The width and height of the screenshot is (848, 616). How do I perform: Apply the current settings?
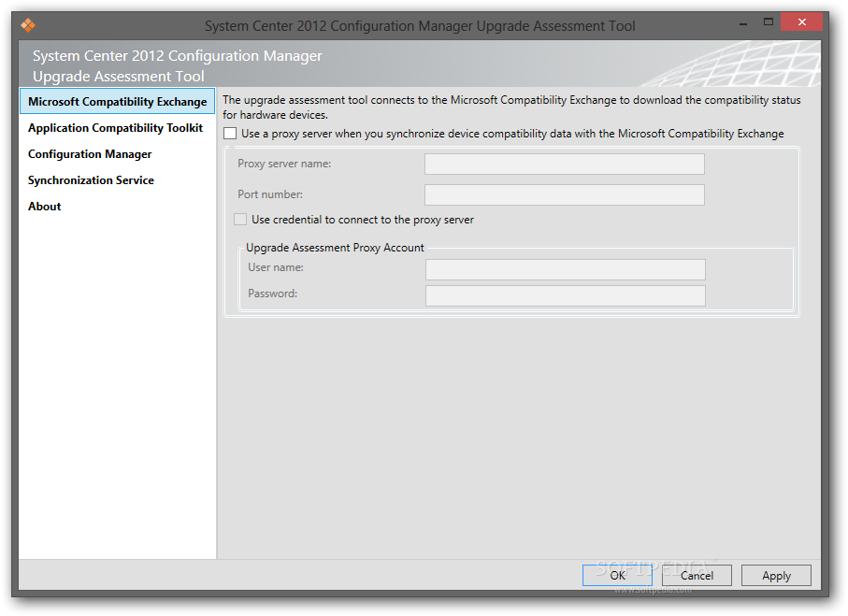click(x=776, y=576)
